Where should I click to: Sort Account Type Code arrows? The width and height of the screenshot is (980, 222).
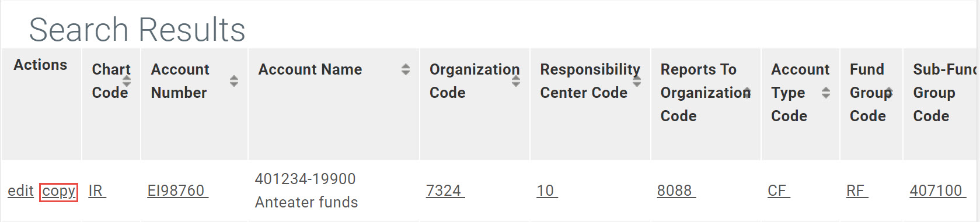click(x=826, y=93)
